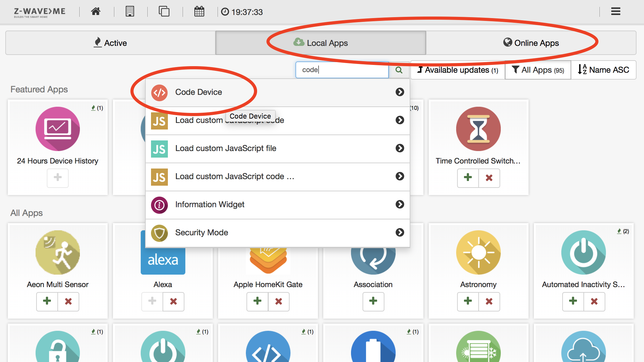
Task: Open the elements widgets icon
Action: point(164,12)
